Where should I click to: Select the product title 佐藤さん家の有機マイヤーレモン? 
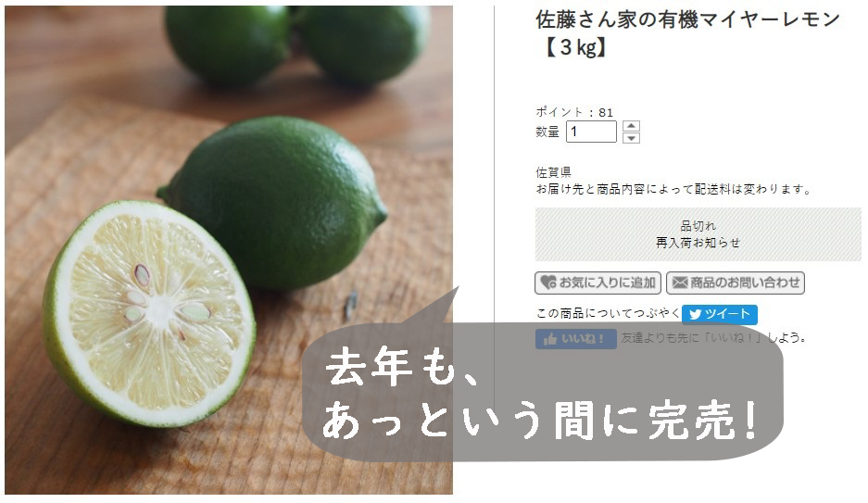click(x=687, y=20)
